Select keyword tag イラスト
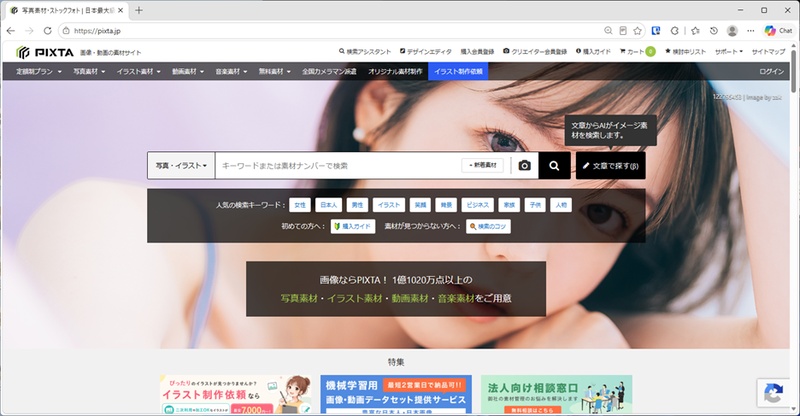This screenshot has width=800, height=416. tap(389, 205)
